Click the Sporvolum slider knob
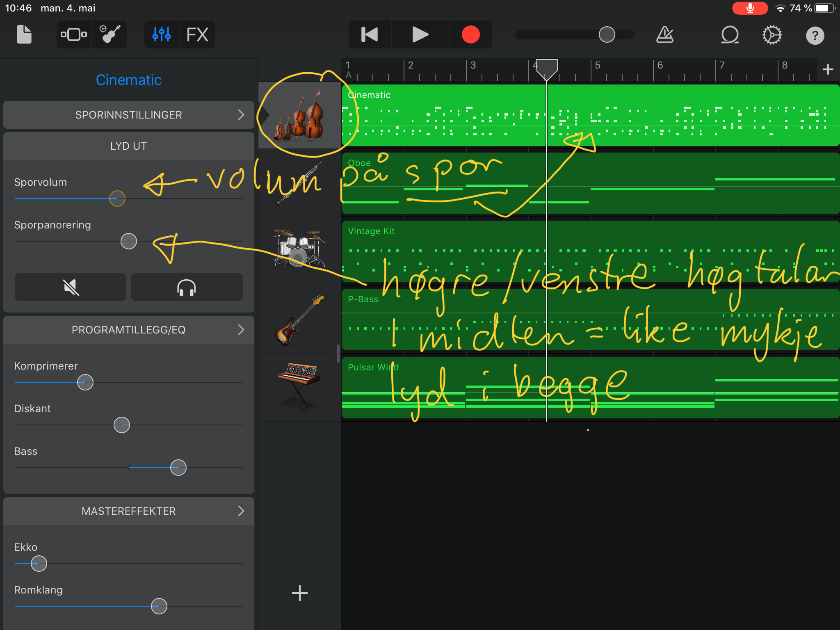 coord(117,199)
